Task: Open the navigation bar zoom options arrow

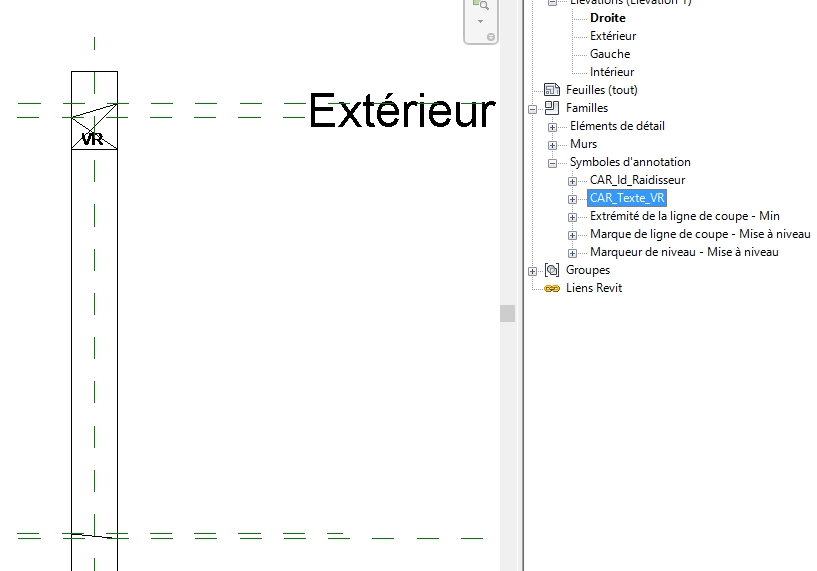Action: [x=480, y=21]
